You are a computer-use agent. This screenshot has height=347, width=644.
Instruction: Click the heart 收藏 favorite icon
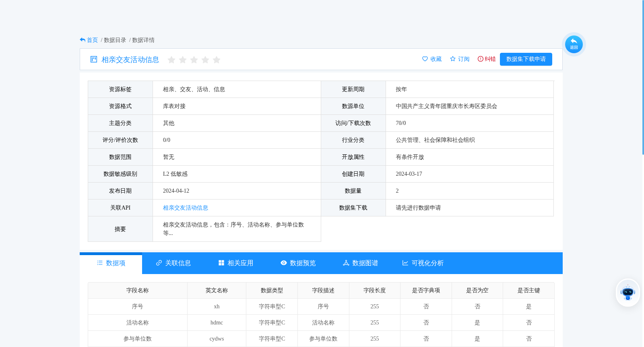click(x=425, y=59)
